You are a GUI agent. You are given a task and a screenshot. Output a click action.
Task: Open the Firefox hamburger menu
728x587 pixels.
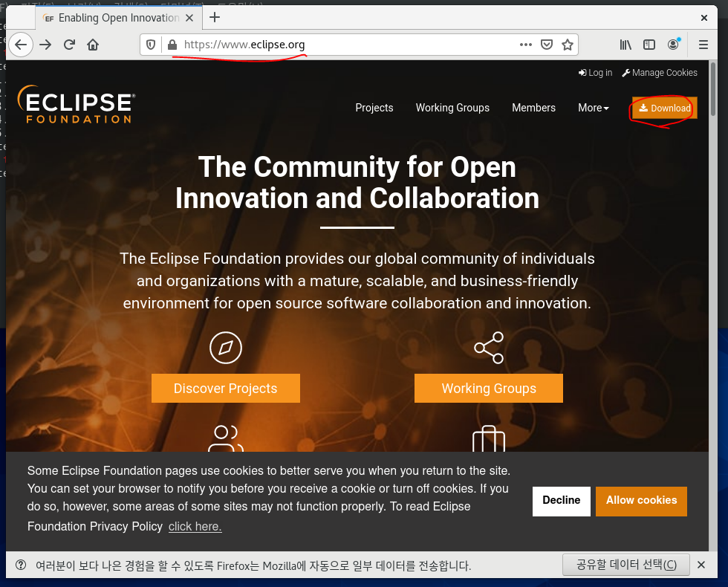pyautogui.click(x=703, y=45)
